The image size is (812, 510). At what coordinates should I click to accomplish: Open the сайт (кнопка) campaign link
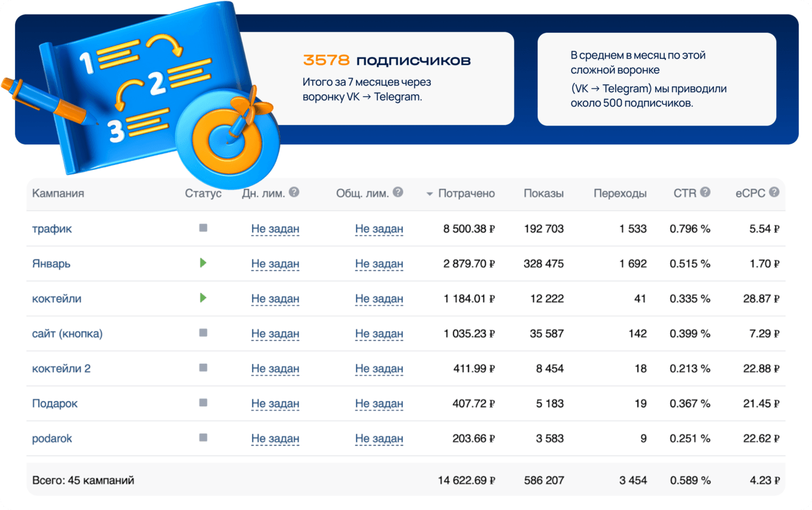(67, 334)
